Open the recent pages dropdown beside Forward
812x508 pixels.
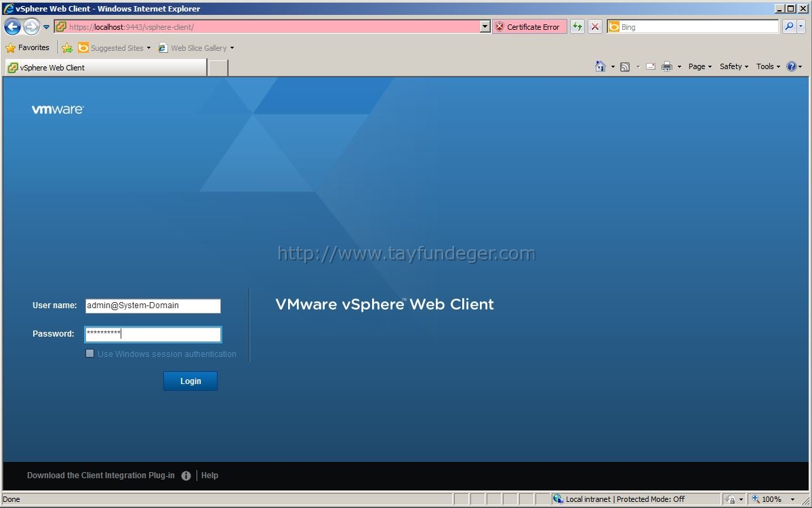(x=47, y=27)
